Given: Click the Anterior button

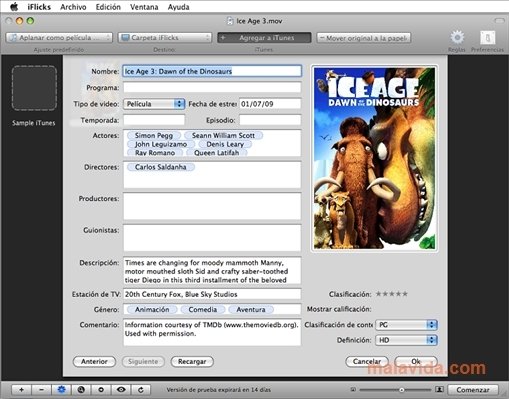Looking at the screenshot, I should coord(94,362).
